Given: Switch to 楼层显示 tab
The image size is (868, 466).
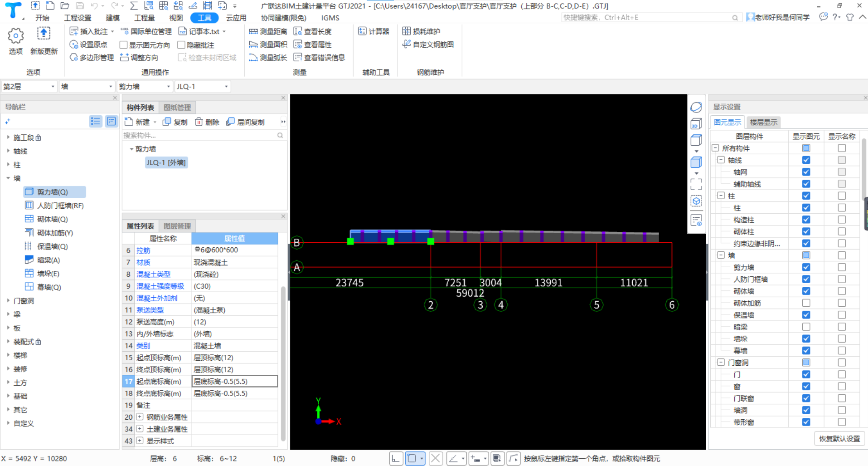Looking at the screenshot, I should click(764, 122).
